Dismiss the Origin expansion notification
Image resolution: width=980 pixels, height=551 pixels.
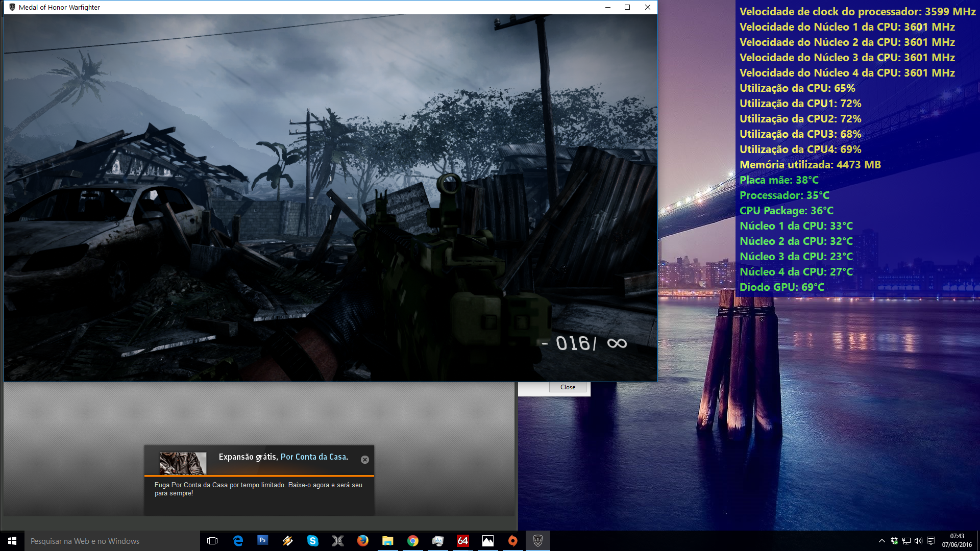point(365,460)
